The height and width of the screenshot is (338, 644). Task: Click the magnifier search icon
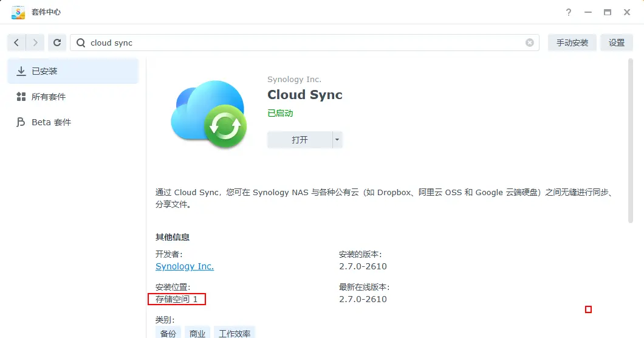(81, 43)
